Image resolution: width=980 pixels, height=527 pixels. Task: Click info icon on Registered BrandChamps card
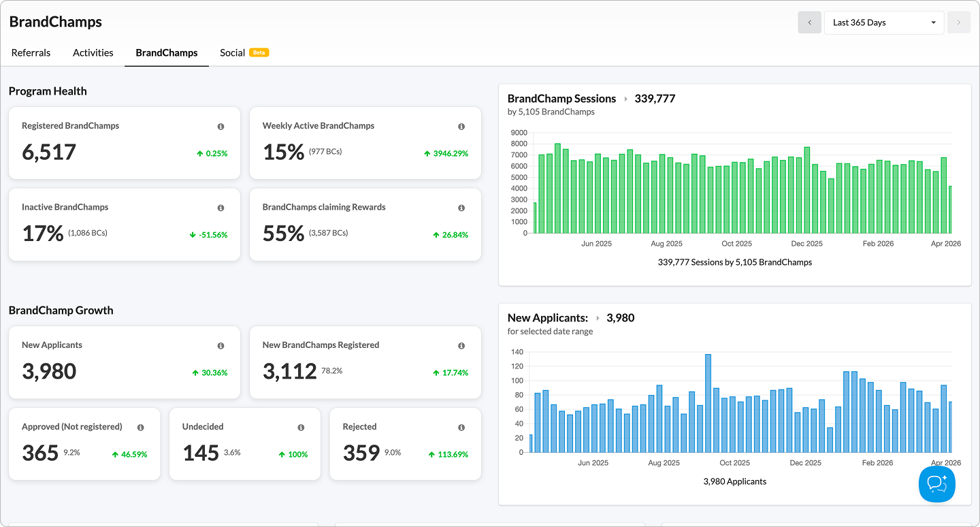(220, 127)
